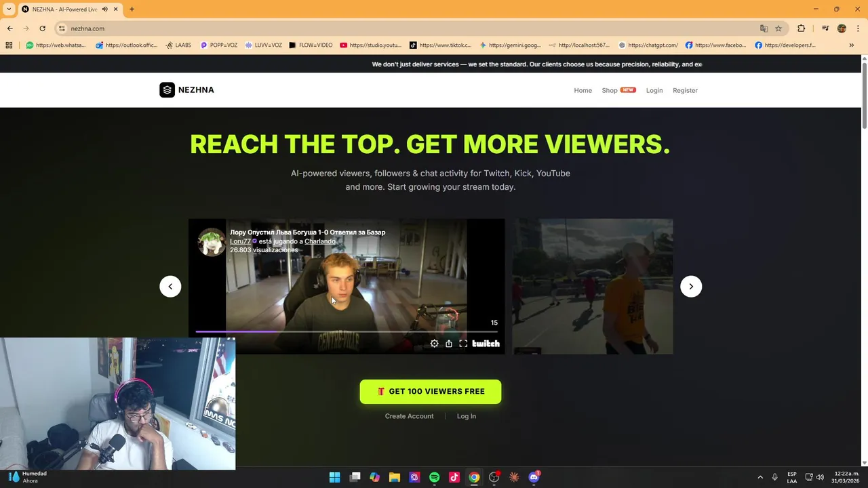
Task: Click the nezhna.com address bar
Action: pyautogui.click(x=407, y=28)
